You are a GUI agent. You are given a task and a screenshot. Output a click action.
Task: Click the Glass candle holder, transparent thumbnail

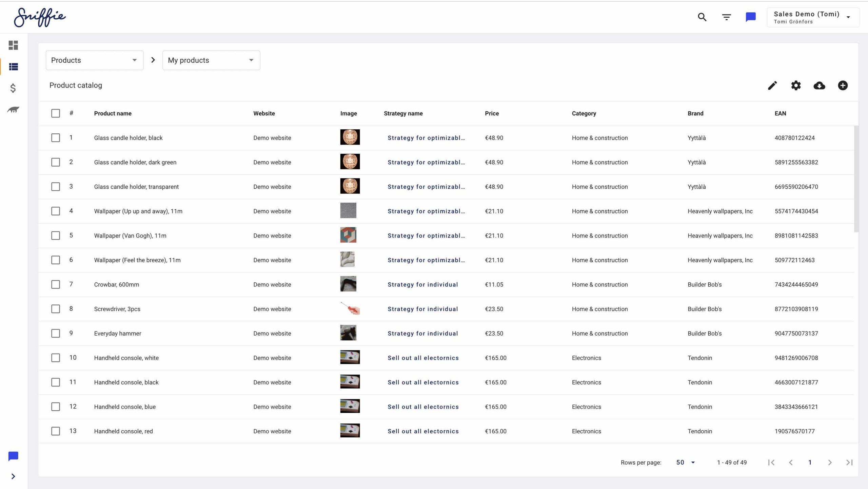click(350, 186)
